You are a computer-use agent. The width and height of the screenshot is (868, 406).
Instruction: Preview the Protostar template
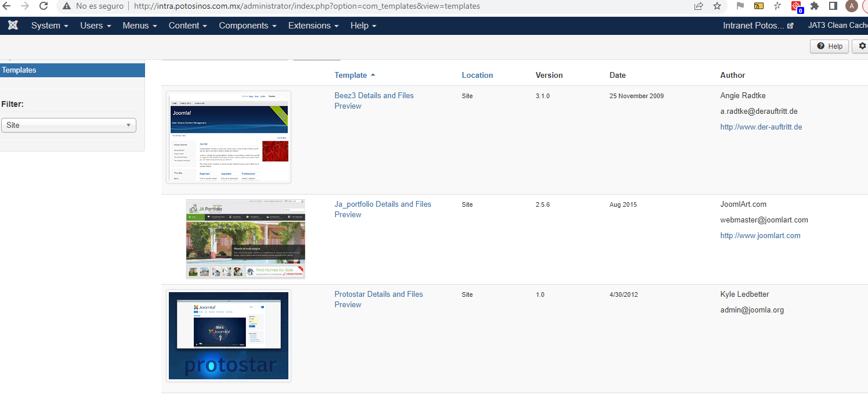(348, 304)
